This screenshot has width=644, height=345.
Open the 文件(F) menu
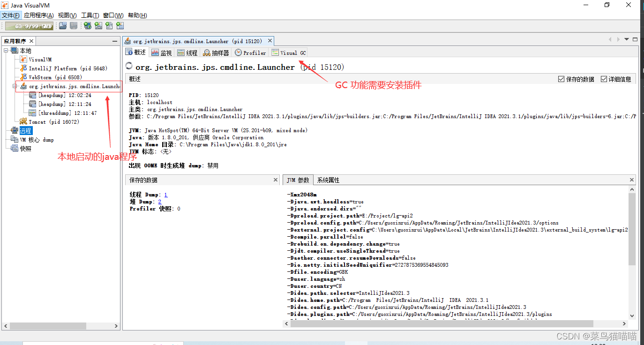(11, 15)
